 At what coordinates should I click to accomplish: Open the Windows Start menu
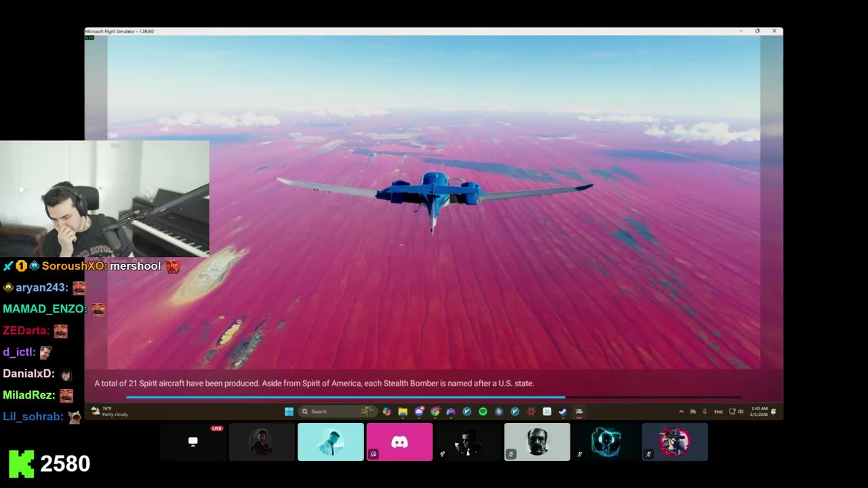[x=289, y=411]
